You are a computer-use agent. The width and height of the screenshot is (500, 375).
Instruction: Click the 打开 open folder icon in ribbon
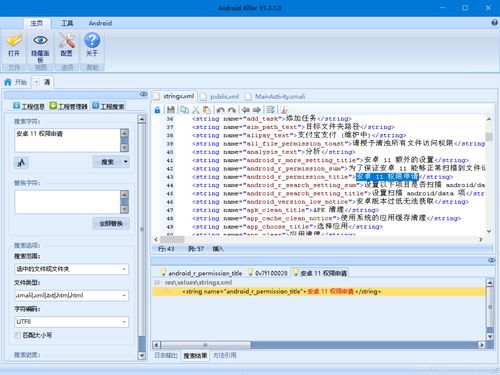[x=14, y=41]
